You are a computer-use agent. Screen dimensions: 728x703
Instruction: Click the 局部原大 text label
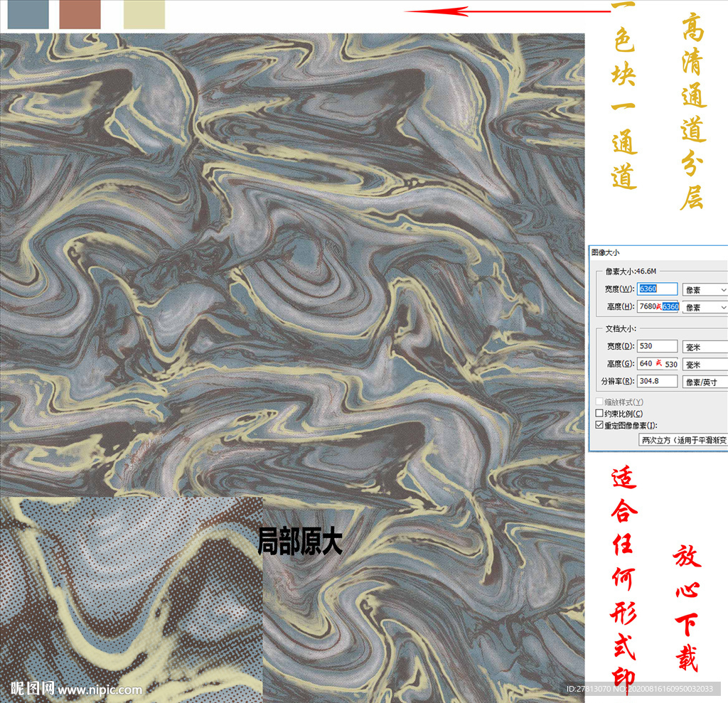click(300, 542)
